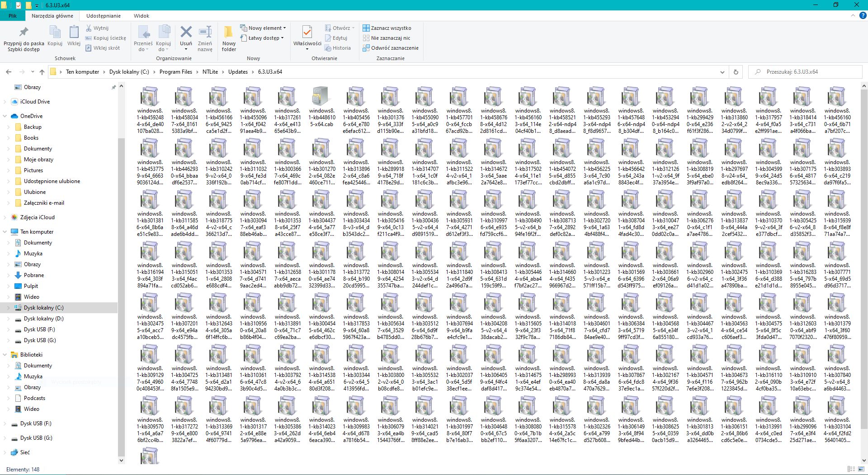The image size is (868, 475).
Task: Click the OneDrive cloud icon in the tree
Action: pos(14,116)
